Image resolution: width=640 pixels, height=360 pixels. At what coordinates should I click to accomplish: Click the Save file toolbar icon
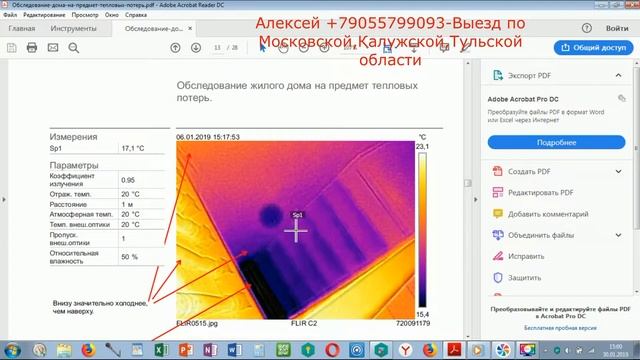pyautogui.click(x=11, y=48)
